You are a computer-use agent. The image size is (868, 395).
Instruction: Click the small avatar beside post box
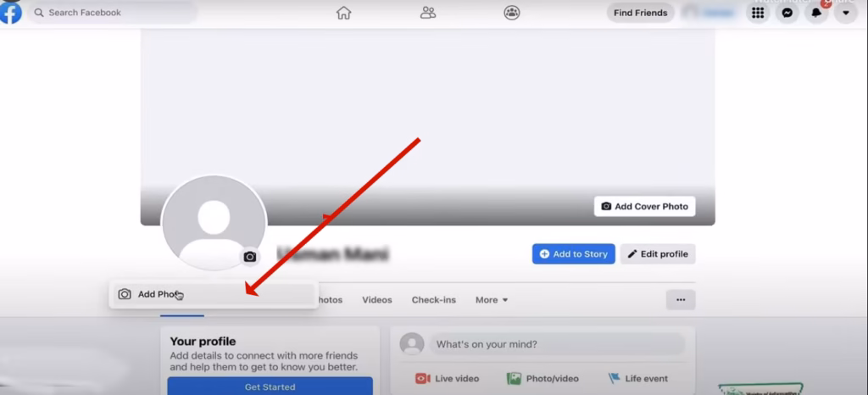412,344
